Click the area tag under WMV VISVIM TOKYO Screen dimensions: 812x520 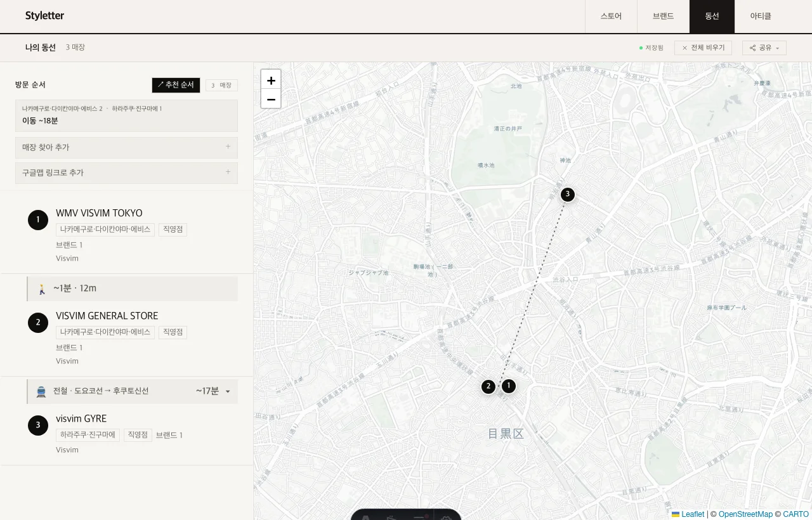coord(105,230)
